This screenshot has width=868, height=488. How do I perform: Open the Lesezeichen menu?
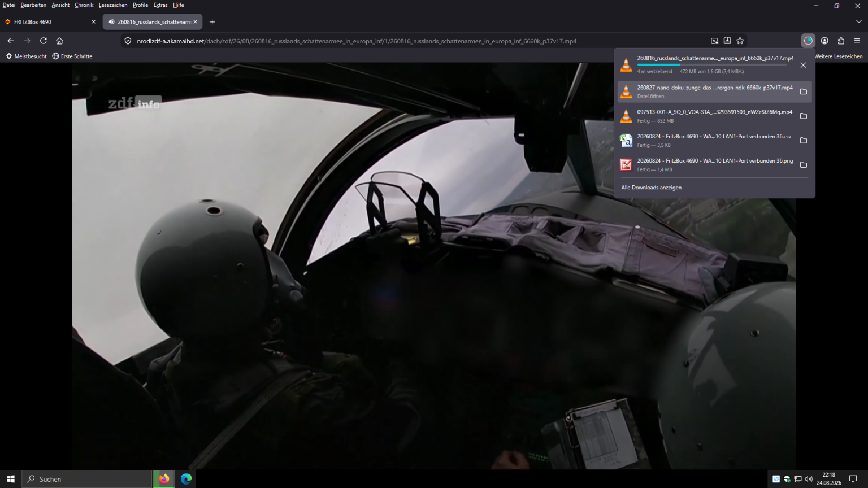coord(113,5)
